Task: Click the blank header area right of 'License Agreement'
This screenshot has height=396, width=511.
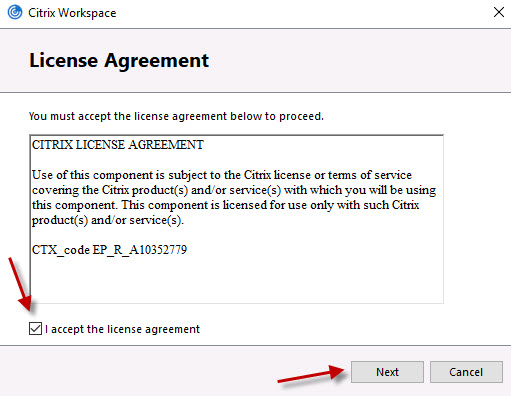Action: tap(357, 61)
